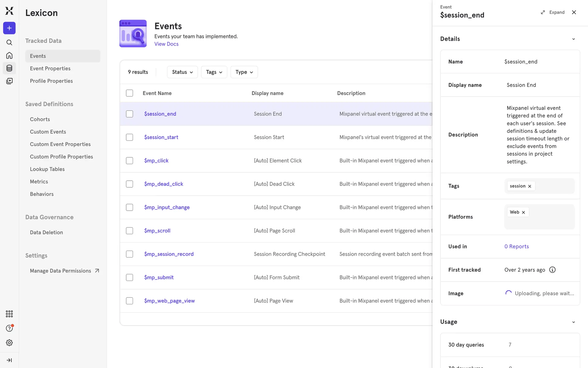Open the search icon in sidebar
This screenshot has width=588, height=368.
(x=9, y=43)
